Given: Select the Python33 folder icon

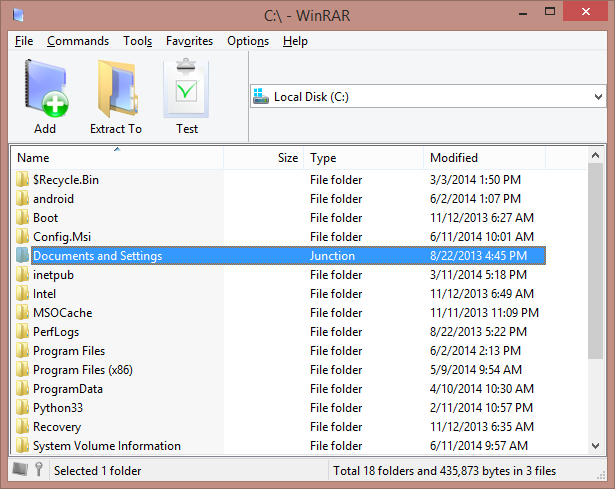Looking at the screenshot, I should tap(22, 407).
